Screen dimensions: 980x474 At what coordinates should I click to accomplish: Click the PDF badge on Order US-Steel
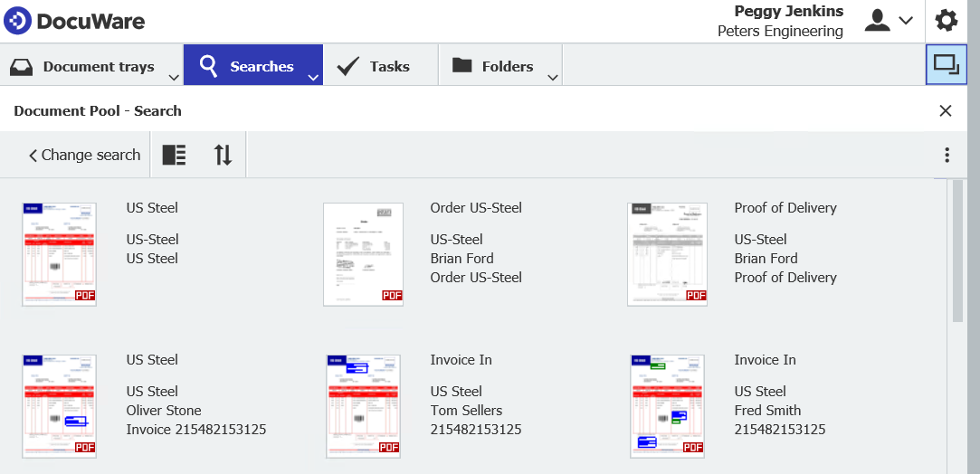[392, 296]
